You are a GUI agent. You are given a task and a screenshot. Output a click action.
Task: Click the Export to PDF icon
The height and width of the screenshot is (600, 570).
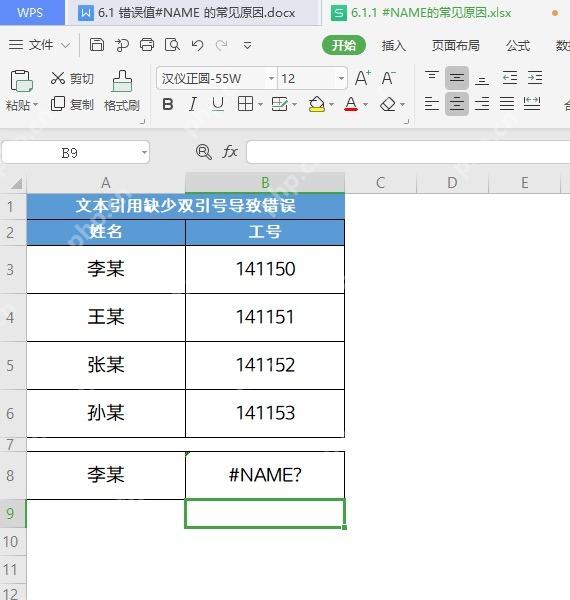pyautogui.click(x=122, y=45)
